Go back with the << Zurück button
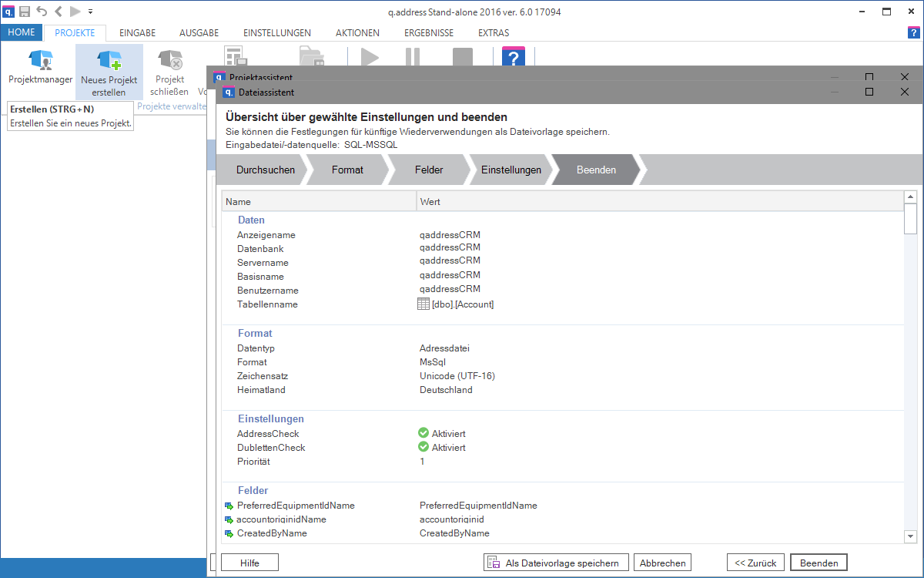The image size is (924, 578). (755, 563)
